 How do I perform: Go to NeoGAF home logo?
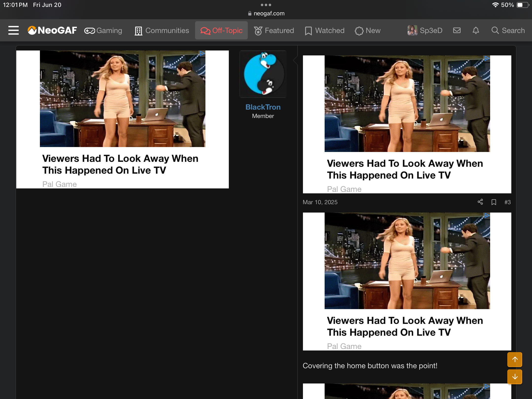[52, 30]
